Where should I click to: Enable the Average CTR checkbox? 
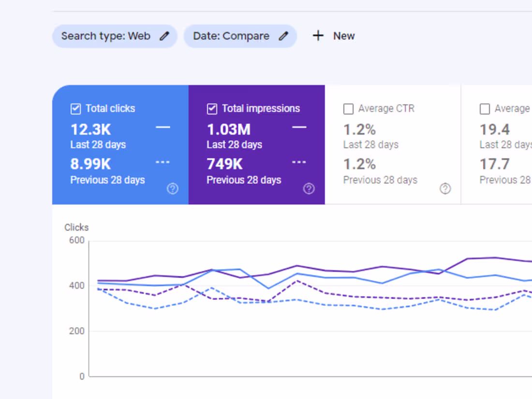tap(348, 109)
